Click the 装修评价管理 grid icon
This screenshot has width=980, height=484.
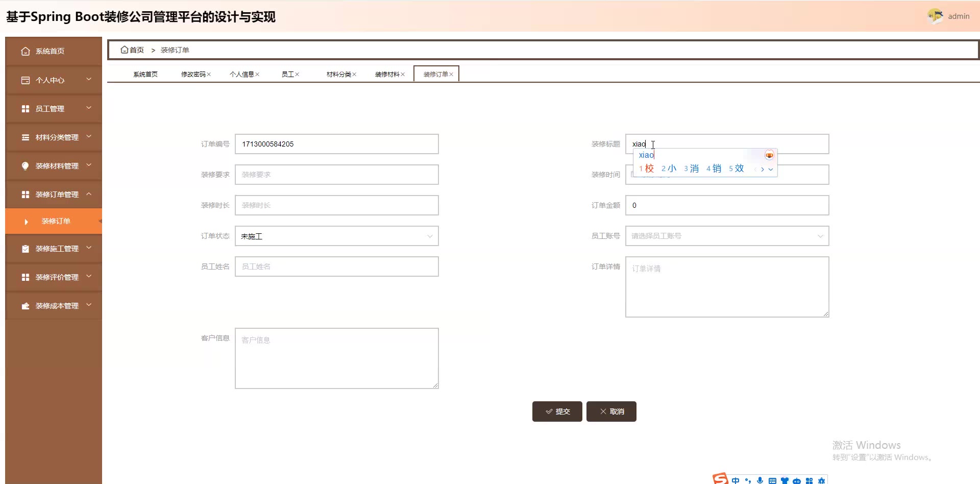(x=26, y=277)
